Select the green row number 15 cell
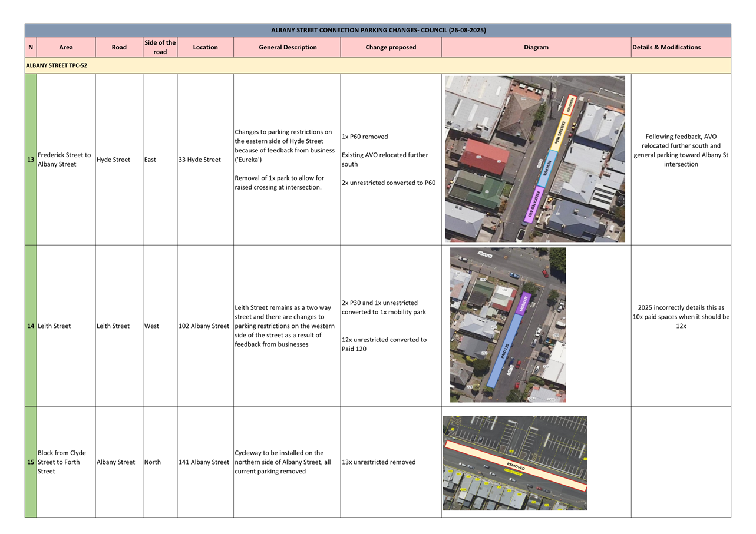Screen dimensions: 756x534 [x=31, y=462]
